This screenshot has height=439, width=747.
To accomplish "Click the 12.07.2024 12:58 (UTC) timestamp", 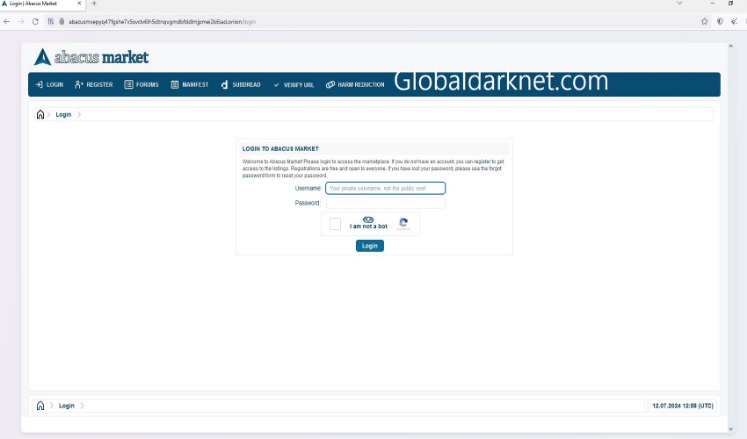I will [x=683, y=406].
